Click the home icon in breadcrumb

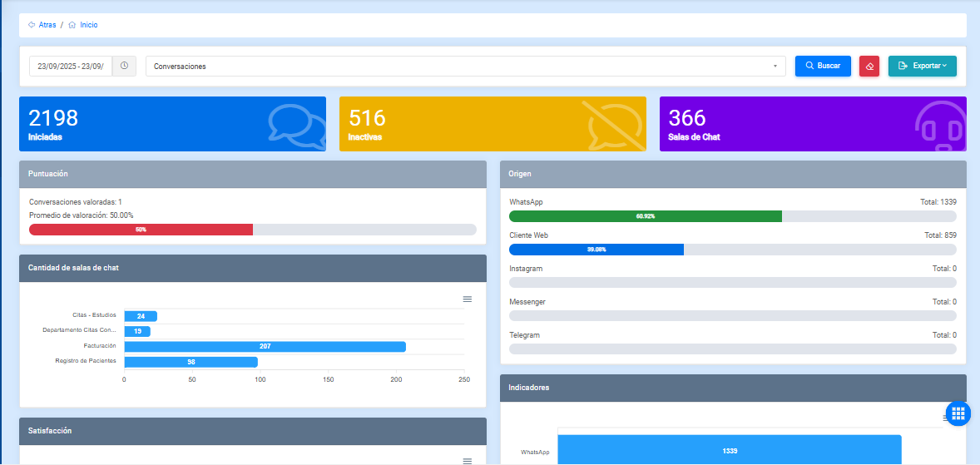tap(72, 25)
